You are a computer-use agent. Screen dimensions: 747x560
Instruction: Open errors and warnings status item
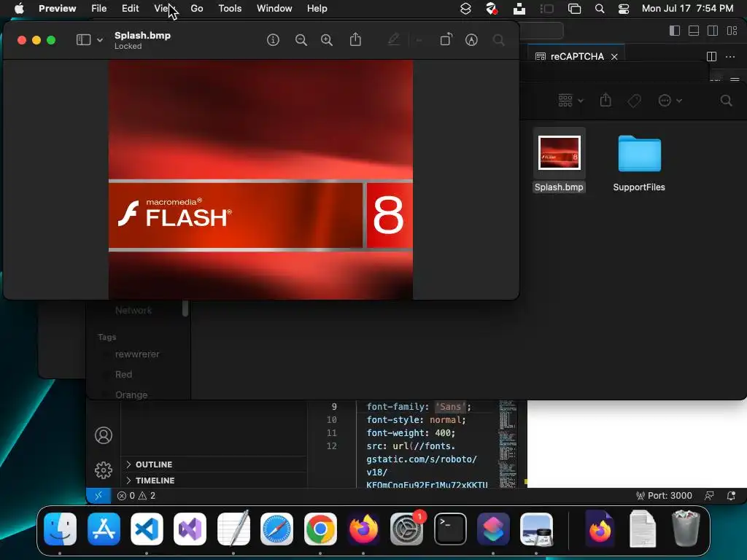point(136,496)
